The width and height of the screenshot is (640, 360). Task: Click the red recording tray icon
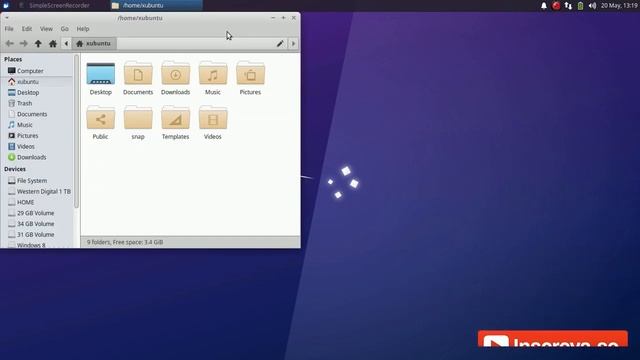556,6
